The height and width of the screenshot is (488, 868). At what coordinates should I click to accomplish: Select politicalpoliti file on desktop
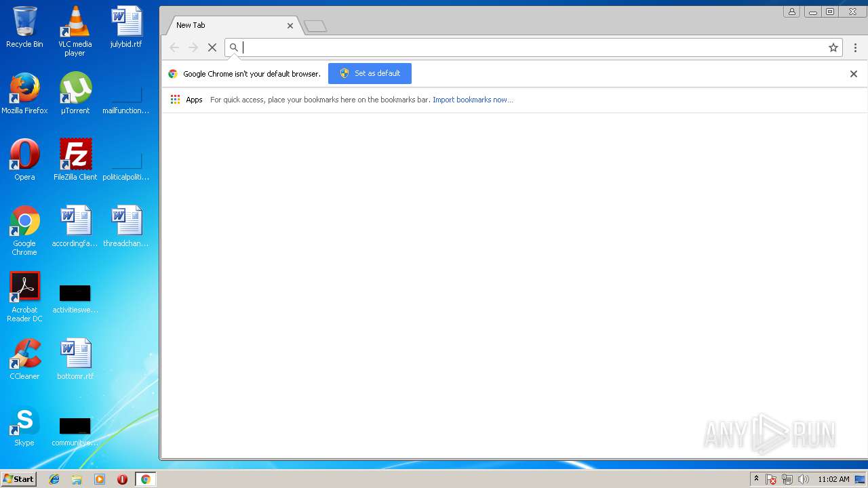(x=126, y=165)
